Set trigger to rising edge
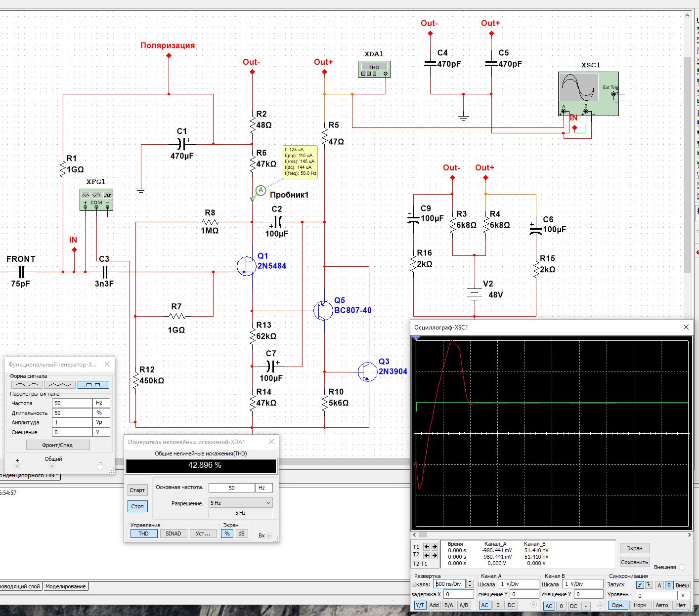The image size is (699, 616). tap(640, 585)
